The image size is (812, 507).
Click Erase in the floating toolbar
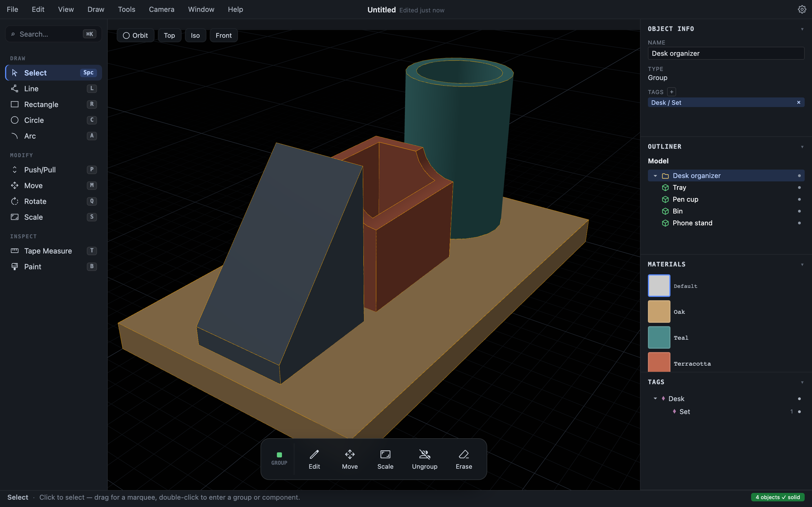tap(464, 459)
